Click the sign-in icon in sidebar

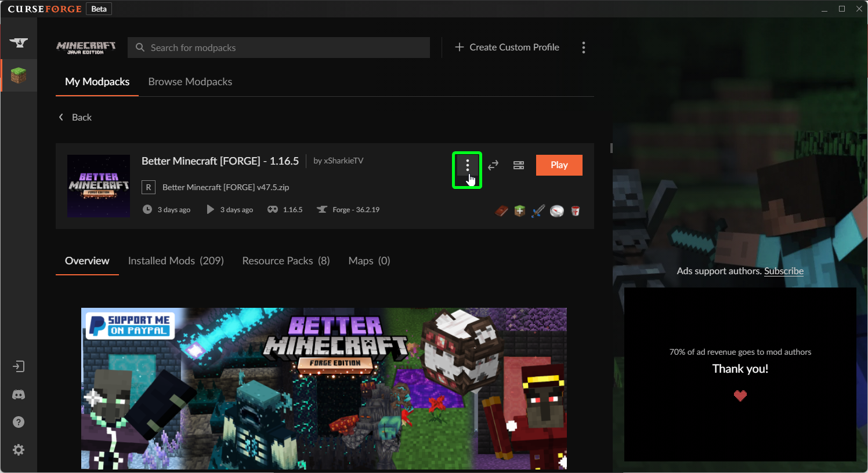coord(19,366)
